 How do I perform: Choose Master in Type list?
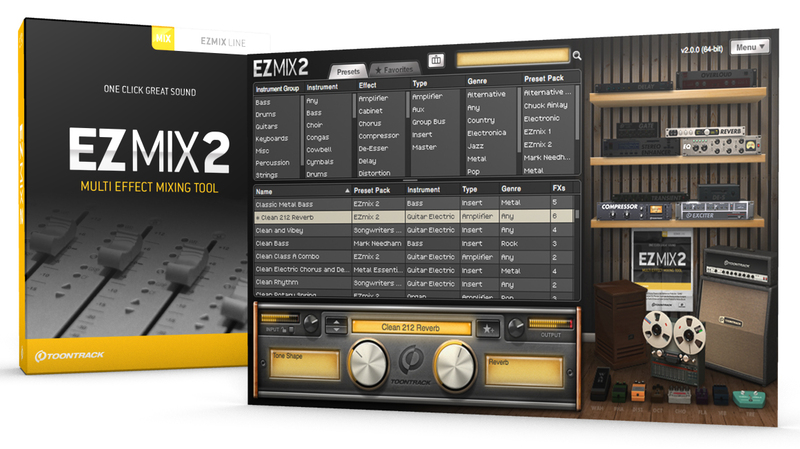tap(424, 147)
